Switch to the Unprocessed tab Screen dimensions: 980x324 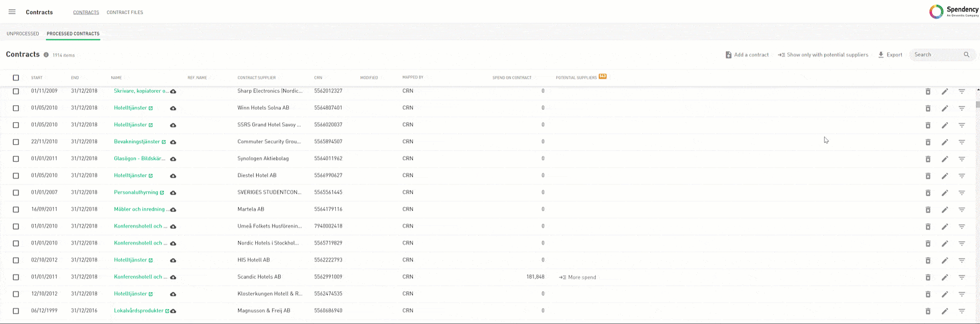22,34
